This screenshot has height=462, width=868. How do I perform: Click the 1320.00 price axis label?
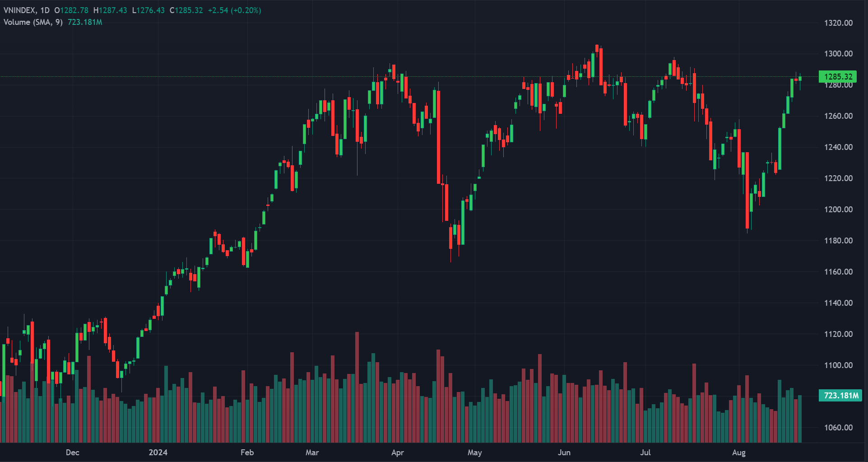(x=838, y=23)
